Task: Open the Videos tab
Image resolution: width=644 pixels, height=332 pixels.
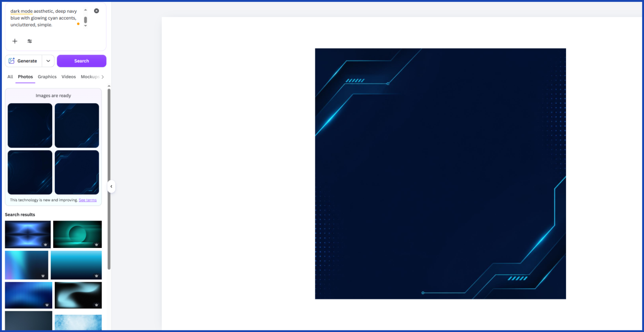Action: point(69,77)
